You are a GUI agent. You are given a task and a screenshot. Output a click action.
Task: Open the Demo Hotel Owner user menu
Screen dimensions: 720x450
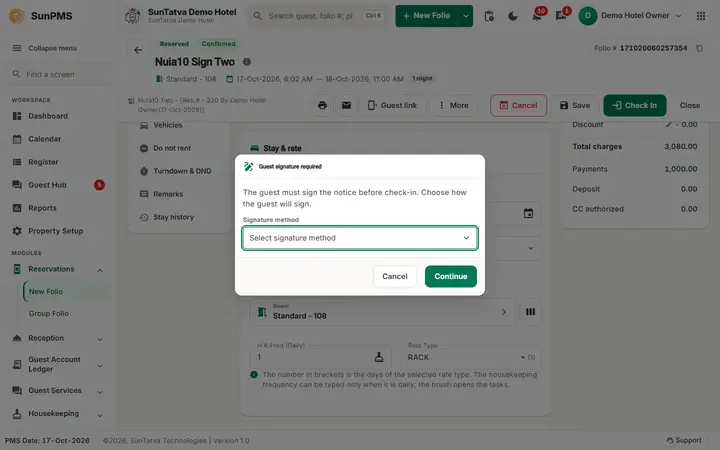[x=630, y=16]
